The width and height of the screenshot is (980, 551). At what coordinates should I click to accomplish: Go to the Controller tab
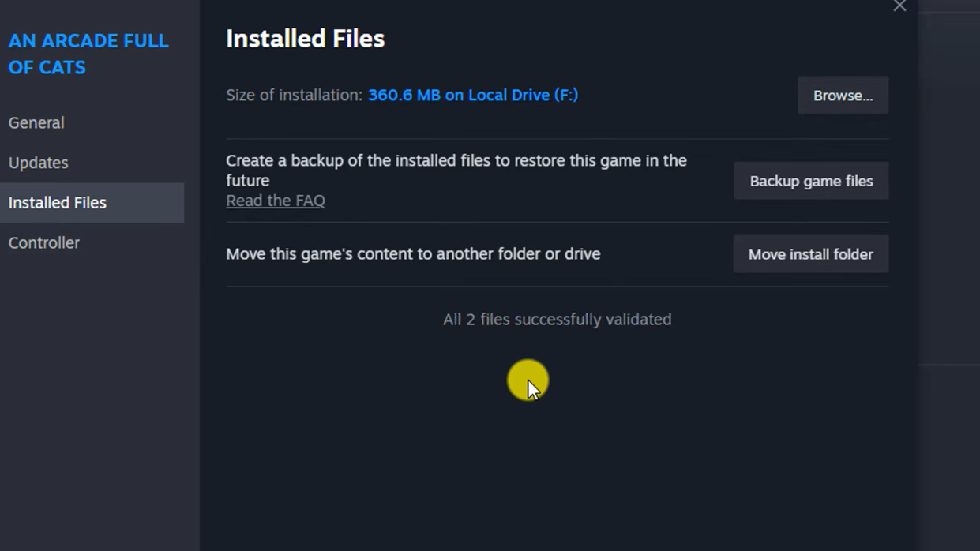click(44, 243)
